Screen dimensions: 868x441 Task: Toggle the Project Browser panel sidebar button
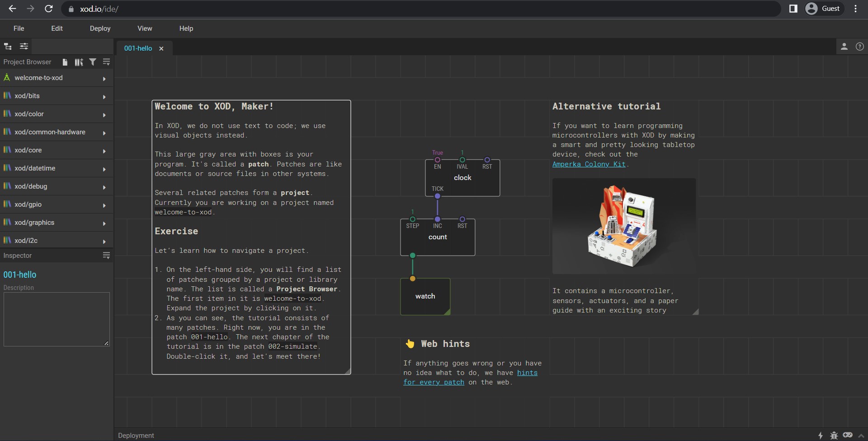(x=8, y=47)
